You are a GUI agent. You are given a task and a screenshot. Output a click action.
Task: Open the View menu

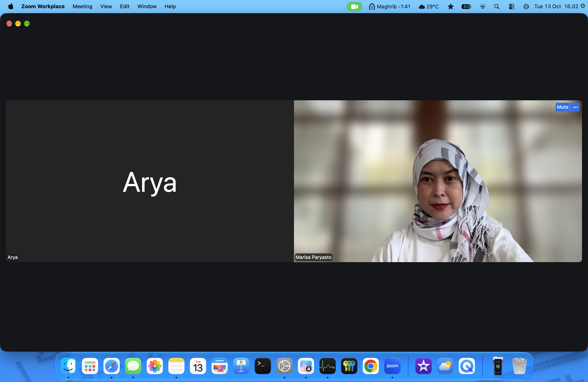(106, 6)
